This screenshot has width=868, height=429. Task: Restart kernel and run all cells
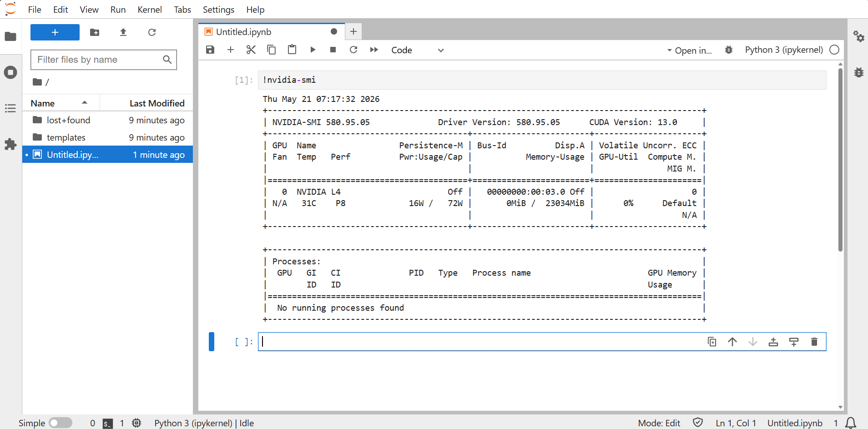(x=374, y=50)
